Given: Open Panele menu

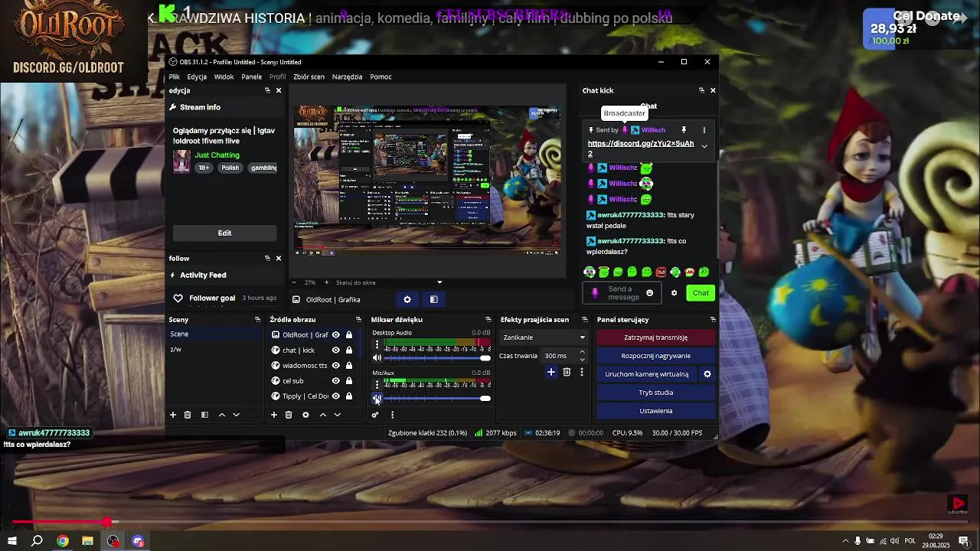Looking at the screenshot, I should (252, 77).
